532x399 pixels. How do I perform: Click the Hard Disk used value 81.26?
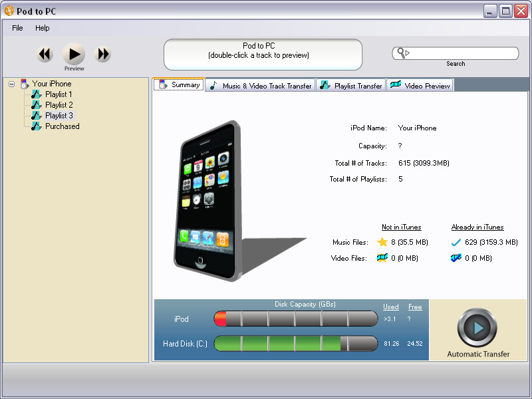[x=392, y=343]
